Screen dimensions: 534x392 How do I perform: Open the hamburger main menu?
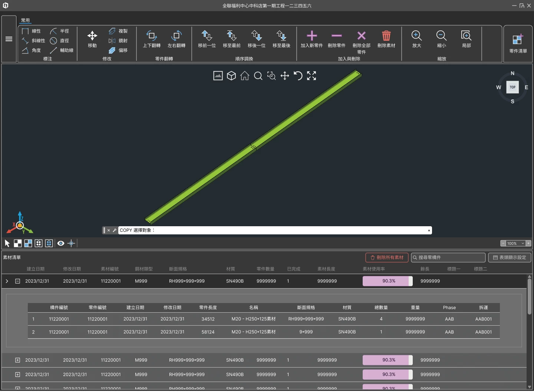pyautogui.click(x=9, y=39)
